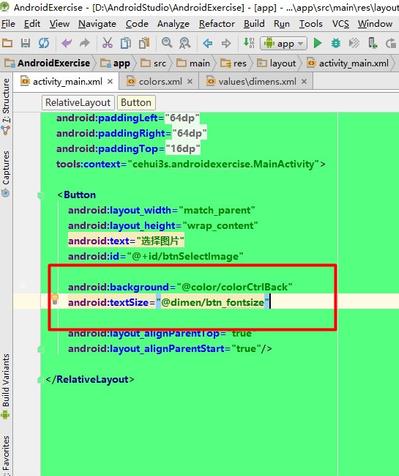Open the View menu
399x476 pixels.
pos(59,24)
